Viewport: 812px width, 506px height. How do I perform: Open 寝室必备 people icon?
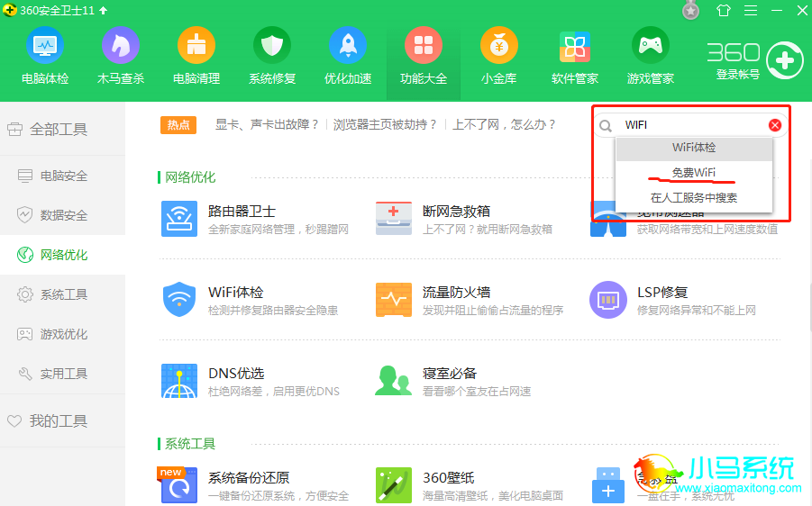(393, 381)
